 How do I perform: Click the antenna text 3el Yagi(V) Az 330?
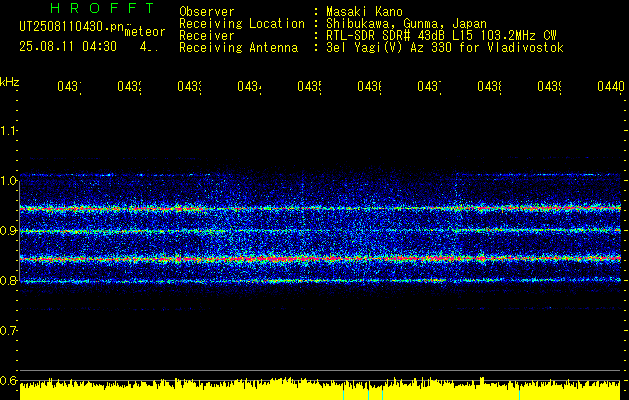390,48
